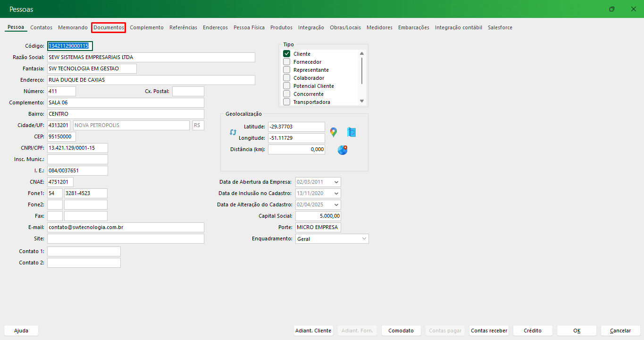644x340 pixels.
Task: Open the Obras/Locais tab
Action: pos(345,27)
